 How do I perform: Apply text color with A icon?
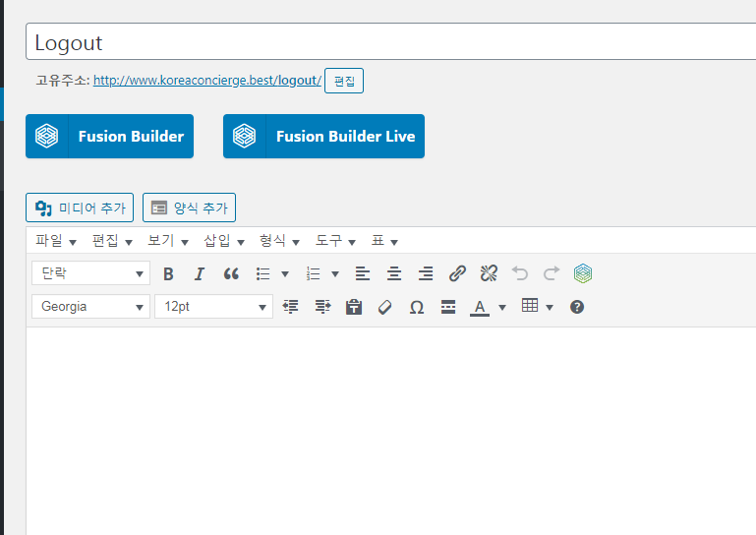click(480, 307)
